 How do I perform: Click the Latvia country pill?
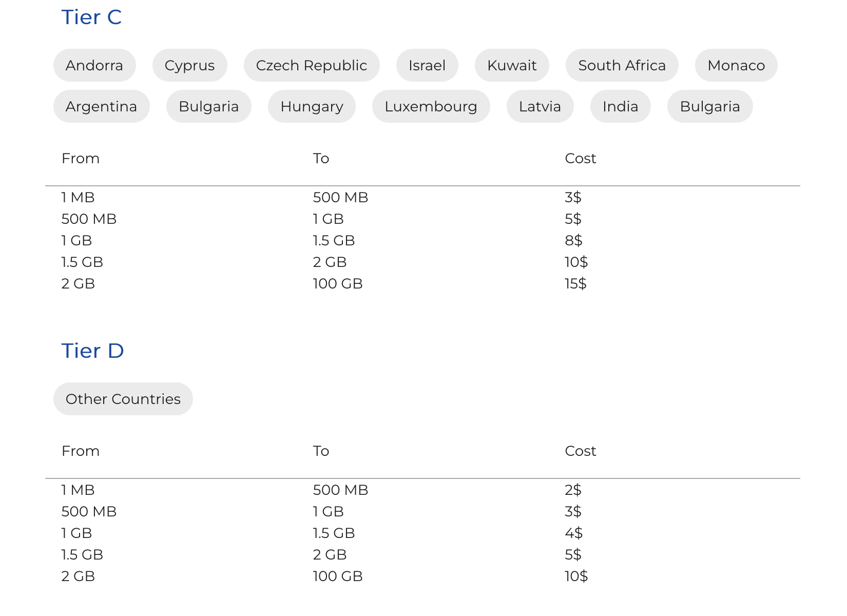coord(540,106)
